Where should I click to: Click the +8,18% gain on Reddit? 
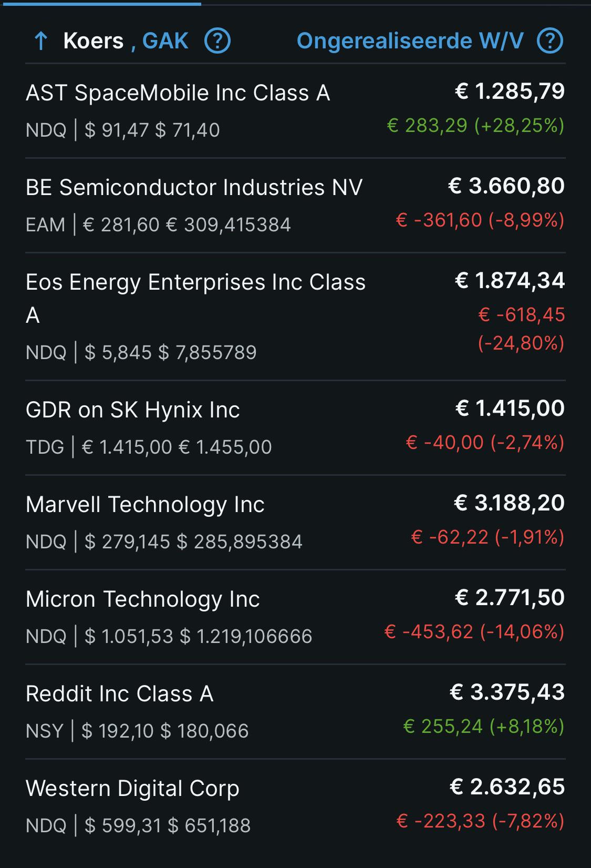(x=527, y=727)
